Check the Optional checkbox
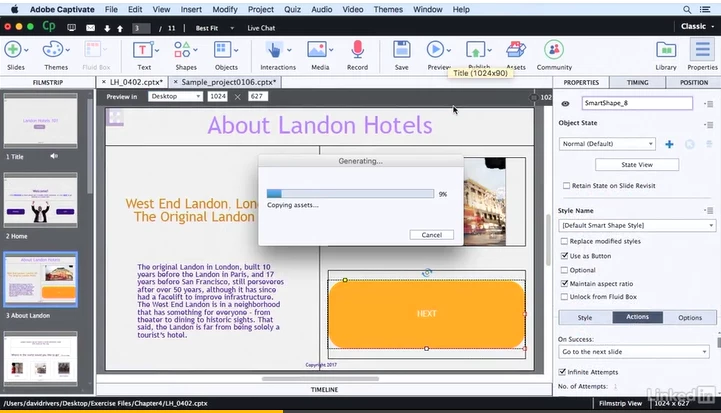 pos(564,270)
